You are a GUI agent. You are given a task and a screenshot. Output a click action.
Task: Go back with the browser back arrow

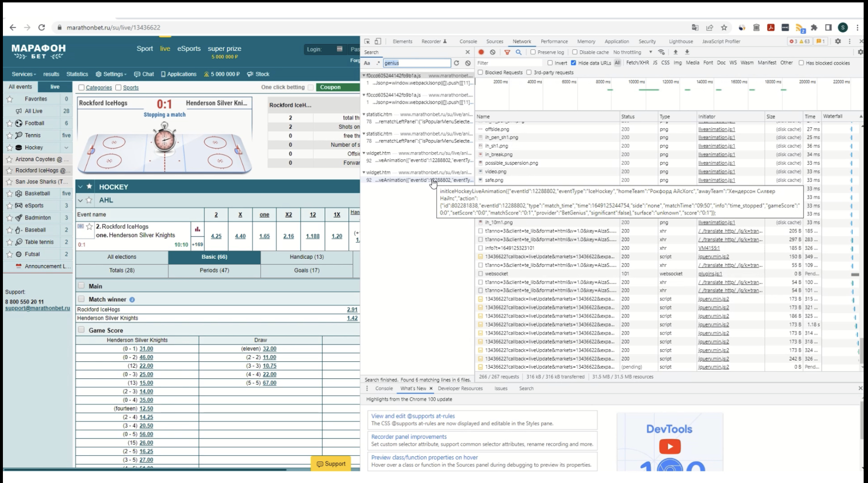[13, 28]
